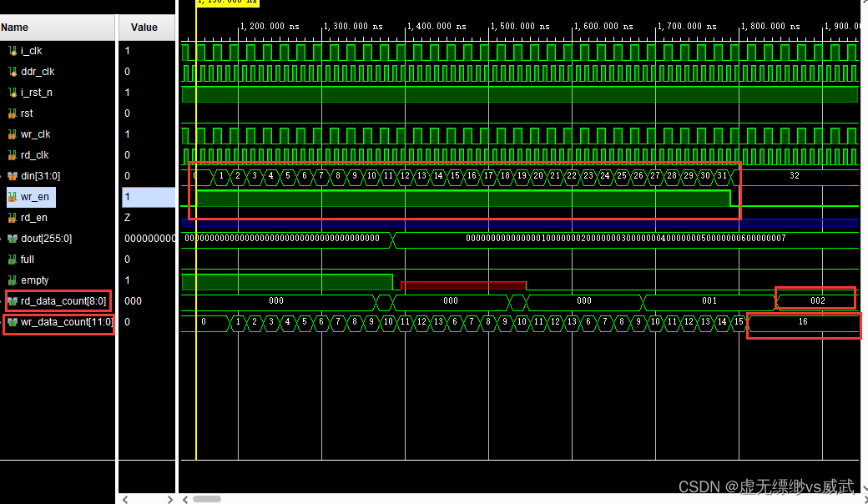This screenshot has width=868, height=504.
Task: Click the rd_en value Z
Action: pyautogui.click(x=128, y=218)
